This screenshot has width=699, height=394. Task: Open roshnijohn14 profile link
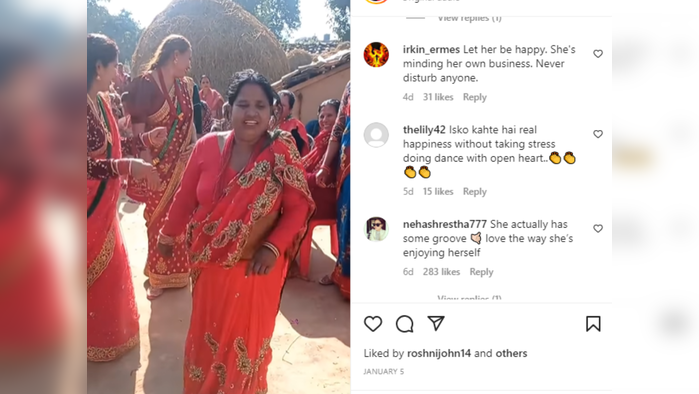click(439, 353)
